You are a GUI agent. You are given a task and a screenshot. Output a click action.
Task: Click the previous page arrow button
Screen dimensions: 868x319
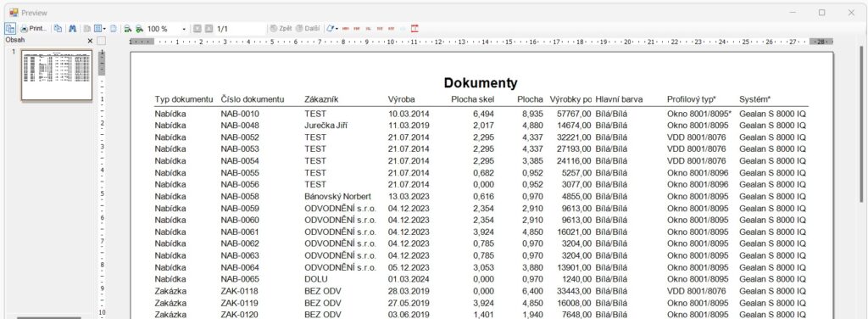coord(197,28)
